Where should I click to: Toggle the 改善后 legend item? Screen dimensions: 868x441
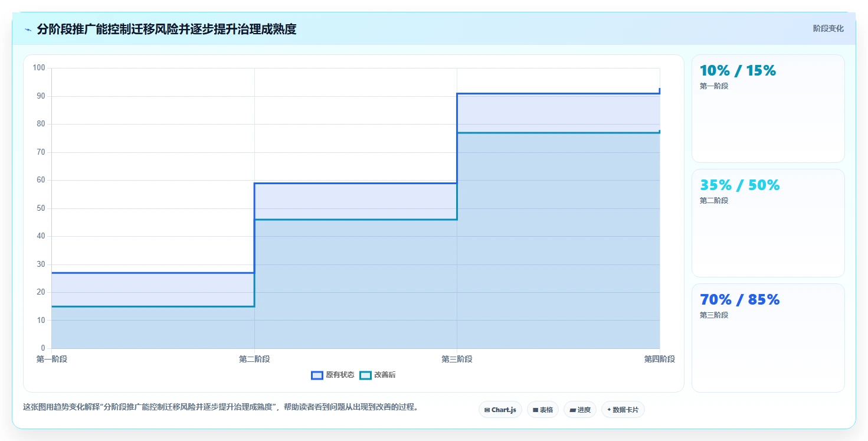[378, 375]
